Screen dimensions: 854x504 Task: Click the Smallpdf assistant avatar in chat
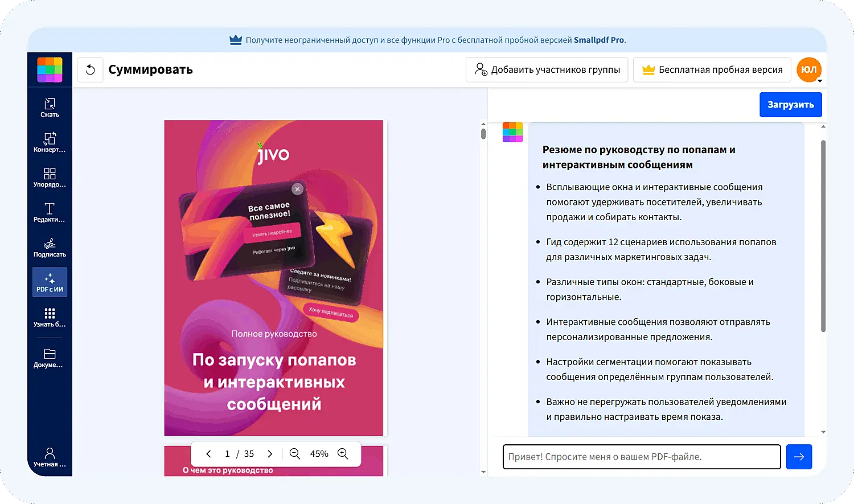pyautogui.click(x=512, y=132)
